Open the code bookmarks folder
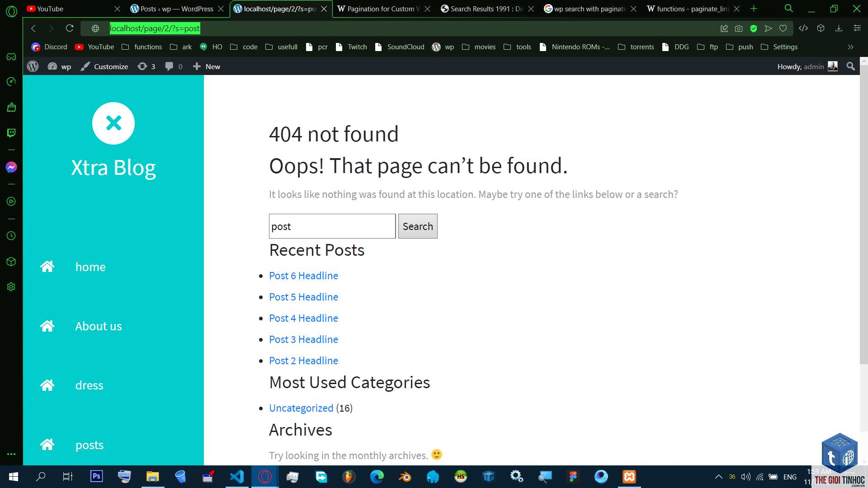The height and width of the screenshot is (488, 868). 244,47
